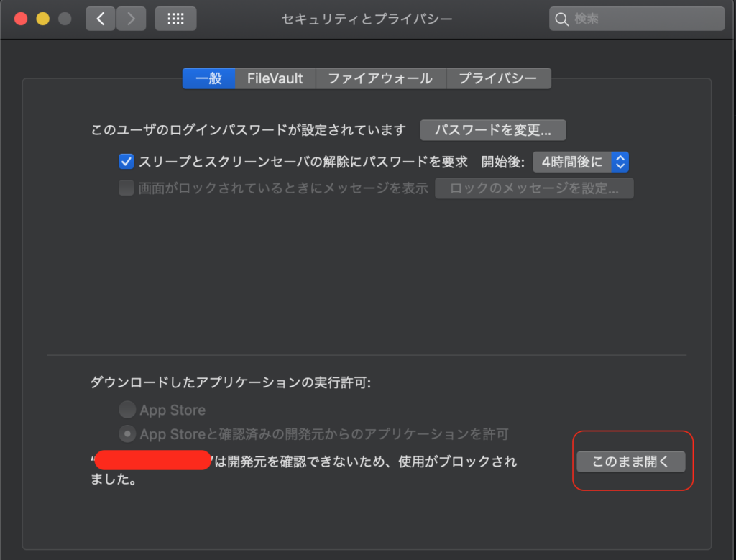Switch to the FileVault tab
This screenshot has height=560, width=736.
pos(275,78)
